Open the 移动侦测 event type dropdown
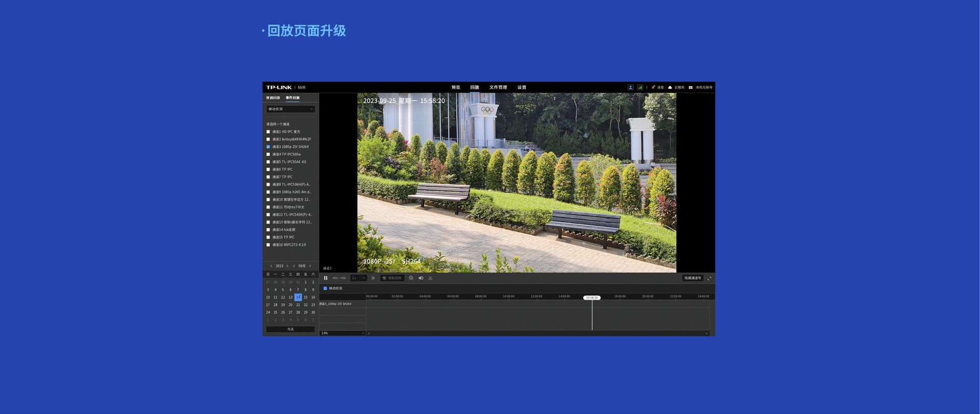The width and height of the screenshot is (980, 414). (x=290, y=109)
